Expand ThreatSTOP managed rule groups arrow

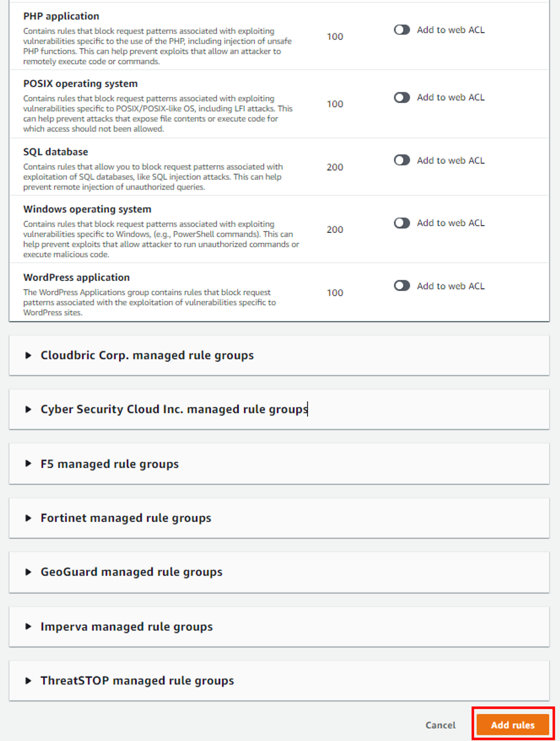pyautogui.click(x=28, y=680)
